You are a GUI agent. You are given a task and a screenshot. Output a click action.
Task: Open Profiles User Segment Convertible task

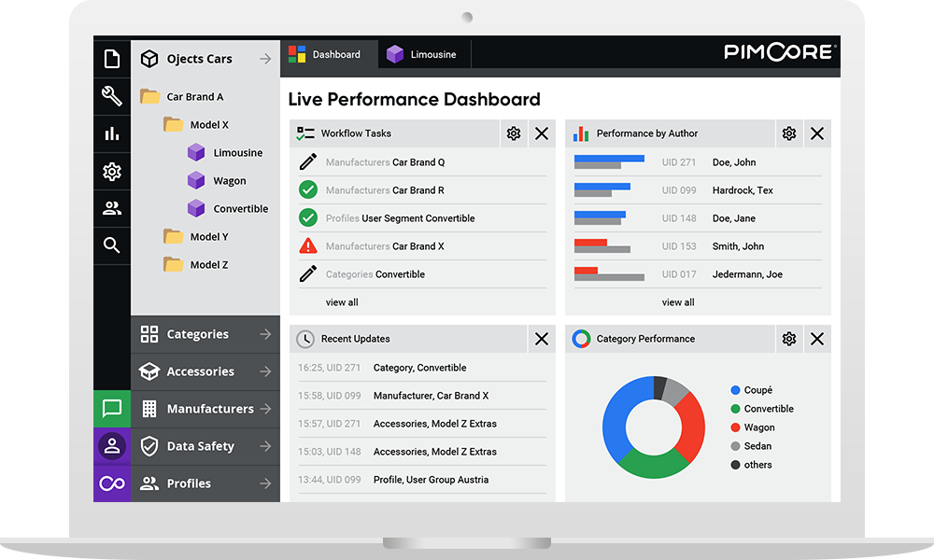coord(422,217)
